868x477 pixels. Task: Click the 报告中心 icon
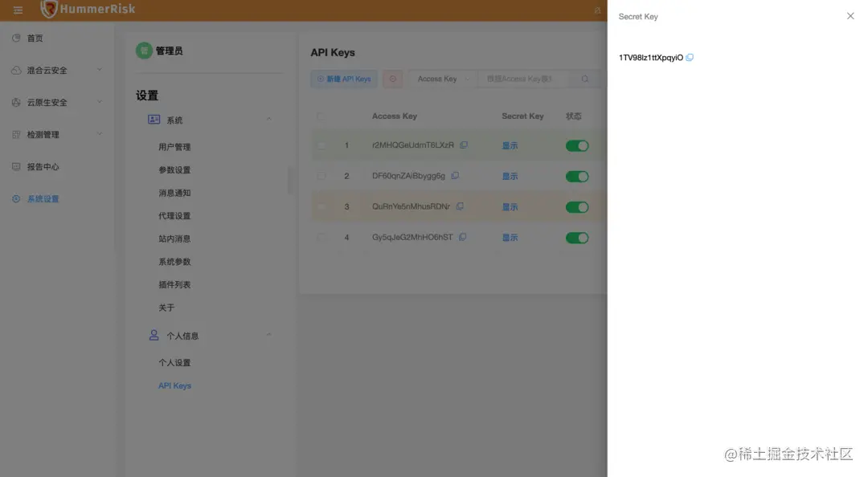[16, 166]
